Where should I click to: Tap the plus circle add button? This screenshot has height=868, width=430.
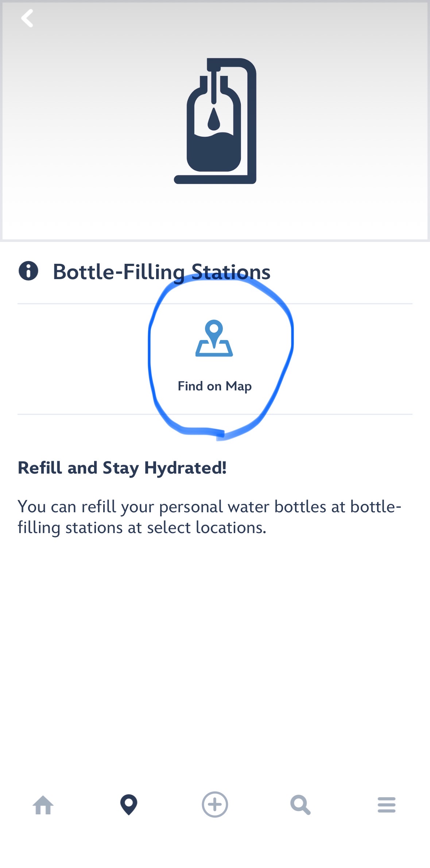(x=215, y=805)
